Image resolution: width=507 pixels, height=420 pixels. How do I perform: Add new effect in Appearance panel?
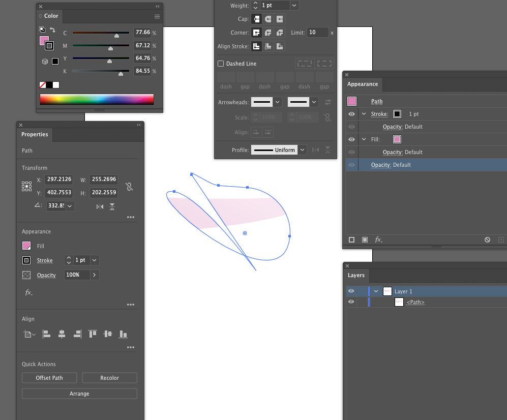click(378, 239)
